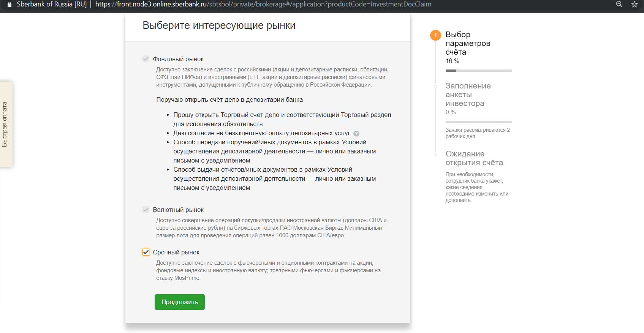The image size is (644, 333).
Task: Click step dot beside Заполнение анкеты инвестора
Action: coord(435,87)
